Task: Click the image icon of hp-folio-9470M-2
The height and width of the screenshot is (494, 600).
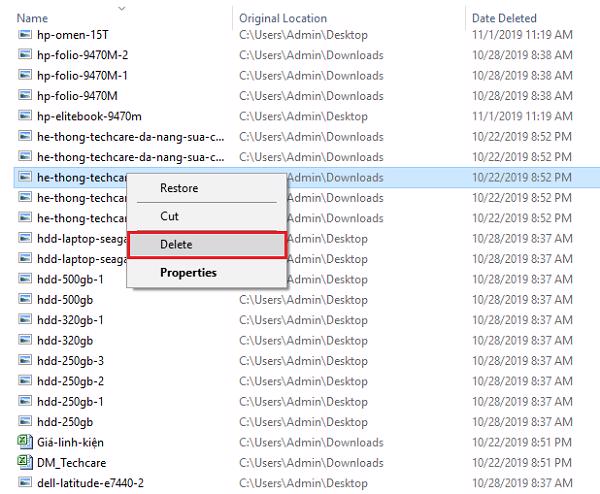Action: (x=25, y=54)
